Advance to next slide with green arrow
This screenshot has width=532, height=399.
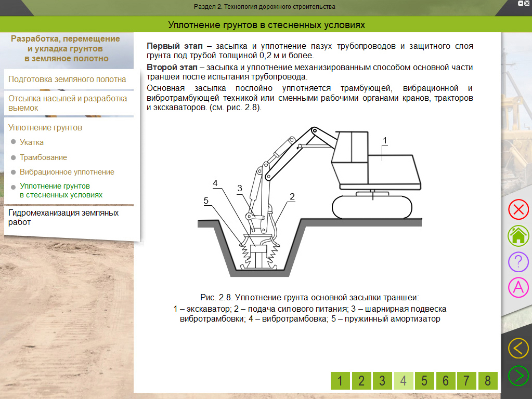click(518, 375)
